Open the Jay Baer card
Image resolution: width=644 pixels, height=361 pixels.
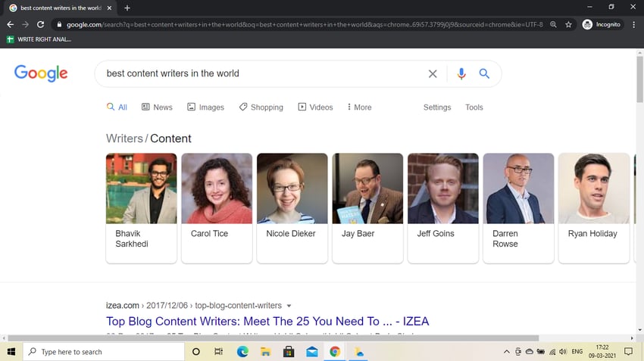(x=367, y=208)
